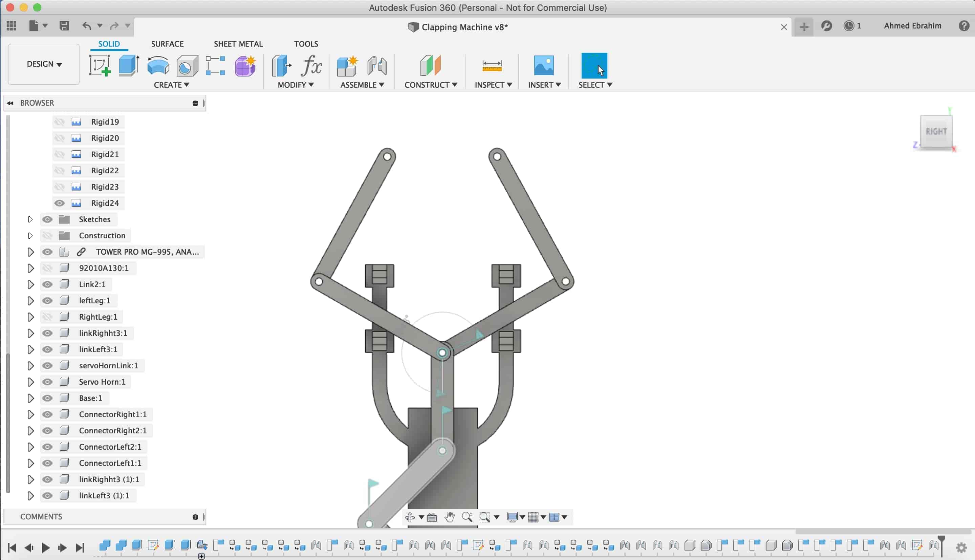The image size is (975, 560).
Task: Hide the Base:1 component
Action: (47, 398)
